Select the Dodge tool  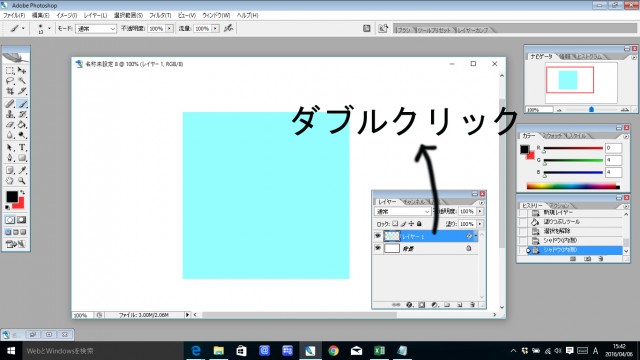[x=22, y=135]
